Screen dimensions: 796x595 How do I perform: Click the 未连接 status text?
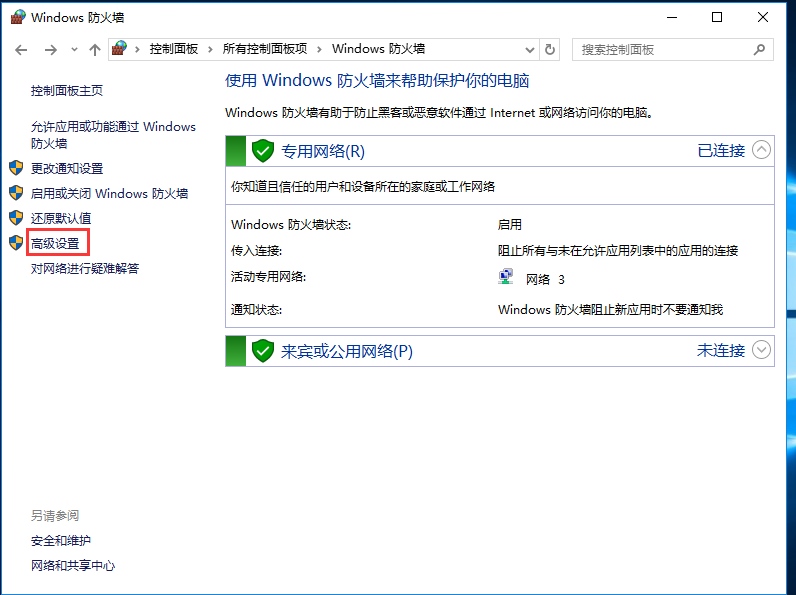[721, 351]
